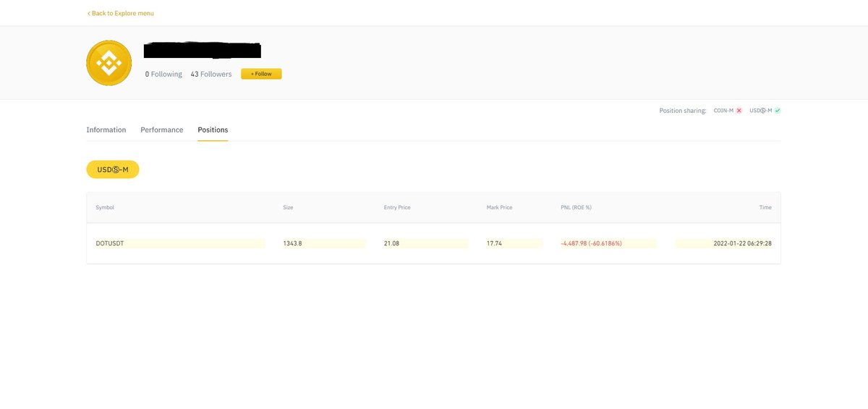Click the Entry Price column header
The width and height of the screenshot is (868, 409).
click(397, 208)
